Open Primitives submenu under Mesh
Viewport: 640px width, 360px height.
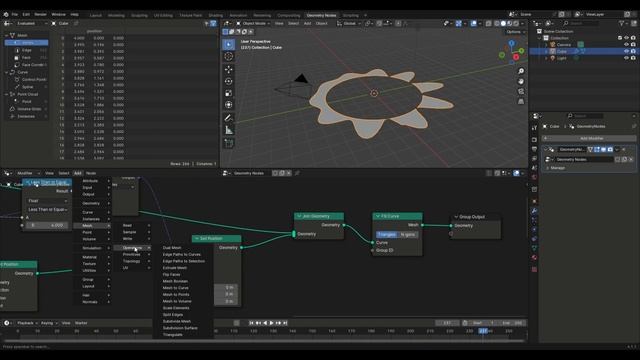pyautogui.click(x=136, y=254)
